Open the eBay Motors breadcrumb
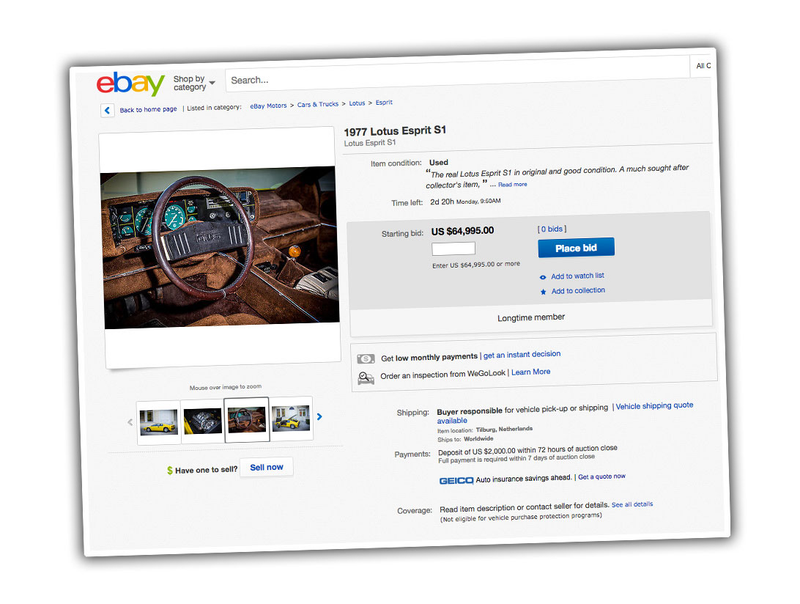This screenshot has width=800, height=604. tap(268, 106)
